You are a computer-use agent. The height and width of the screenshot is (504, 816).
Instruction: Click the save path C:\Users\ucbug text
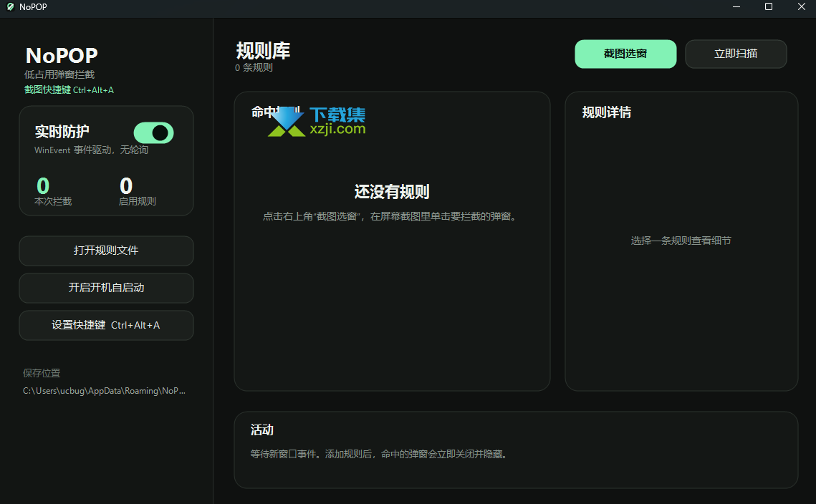[104, 391]
